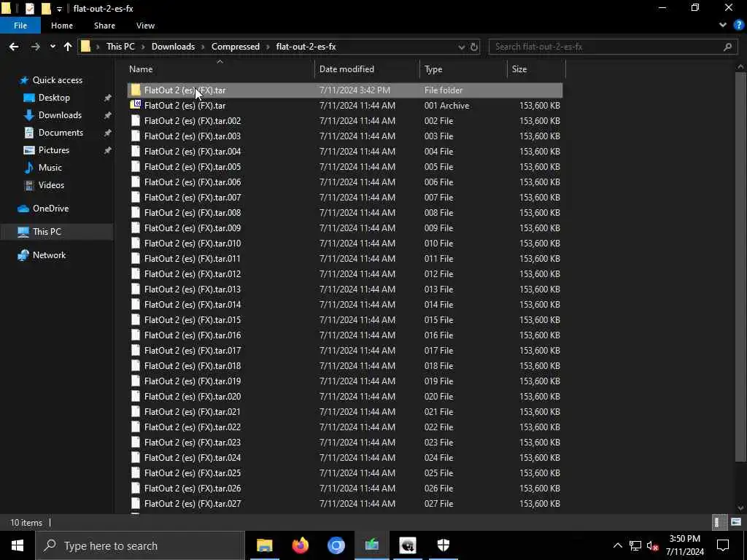Click the taskbar Type here to search box
Image resolution: width=747 pixels, height=560 pixels.
[140, 545]
